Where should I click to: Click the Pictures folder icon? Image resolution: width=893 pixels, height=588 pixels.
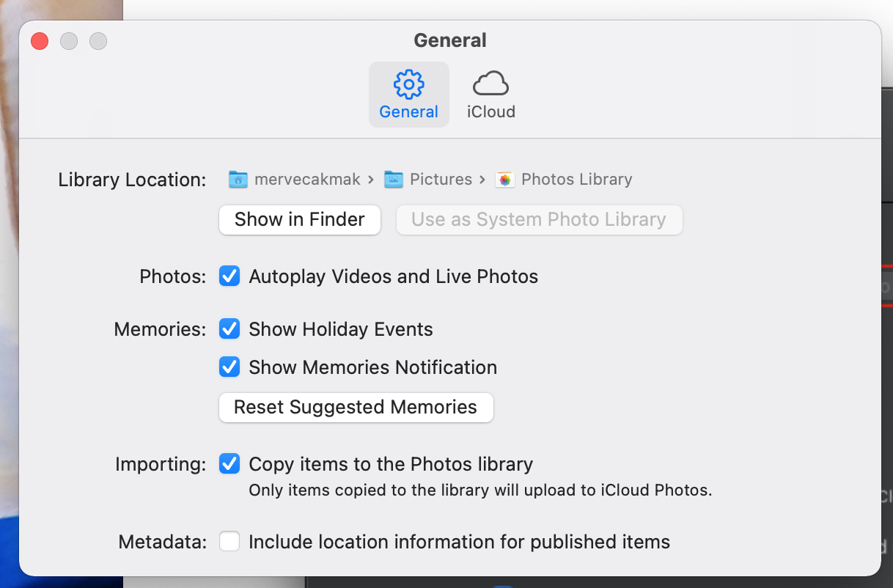tap(394, 179)
